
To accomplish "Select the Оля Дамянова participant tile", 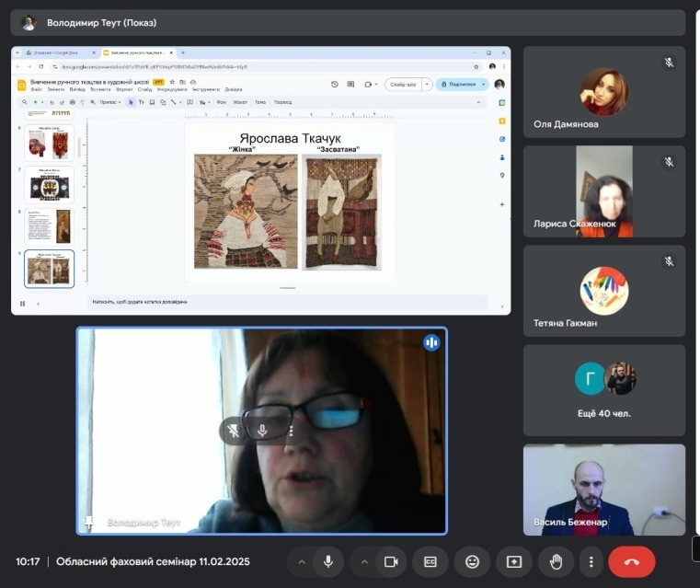I will point(604,92).
